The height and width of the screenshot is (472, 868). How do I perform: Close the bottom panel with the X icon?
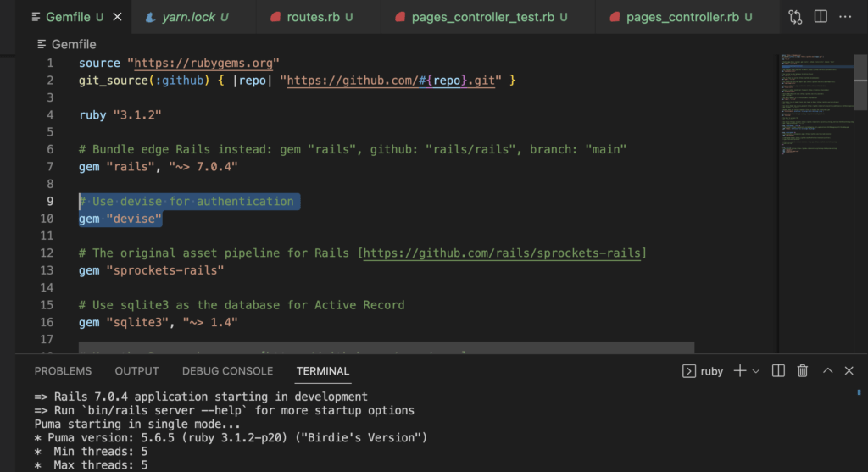point(851,371)
